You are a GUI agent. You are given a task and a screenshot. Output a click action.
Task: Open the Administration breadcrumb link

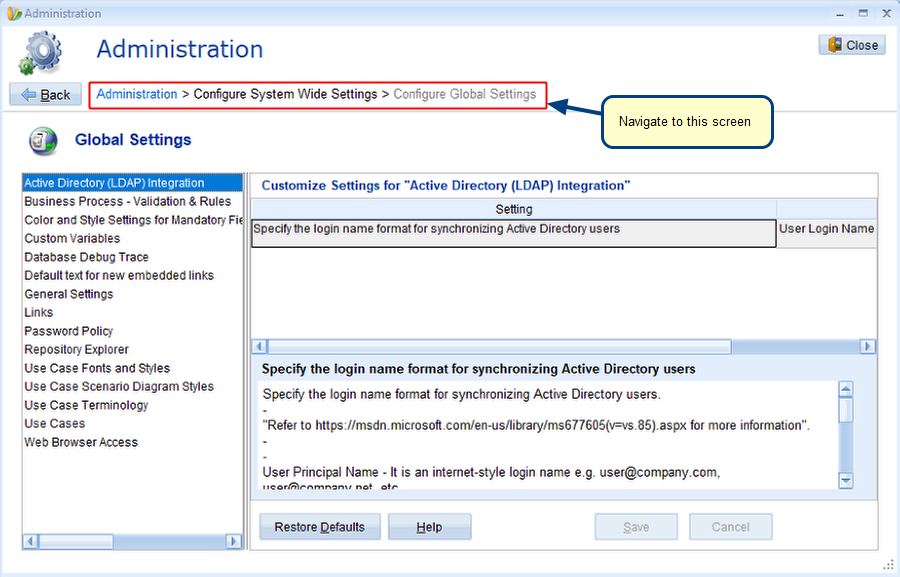click(137, 94)
